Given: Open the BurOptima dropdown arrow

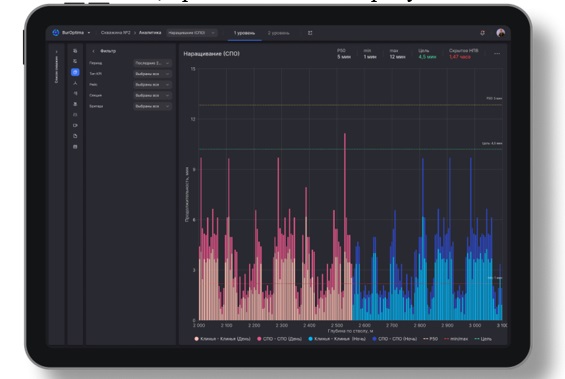Looking at the screenshot, I should 89,33.
